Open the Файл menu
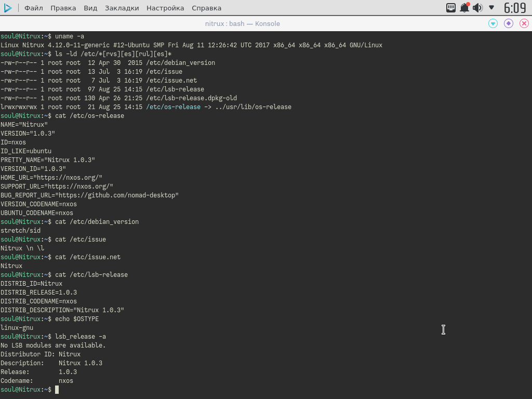Viewport: 532px width, 399px height. click(x=34, y=8)
